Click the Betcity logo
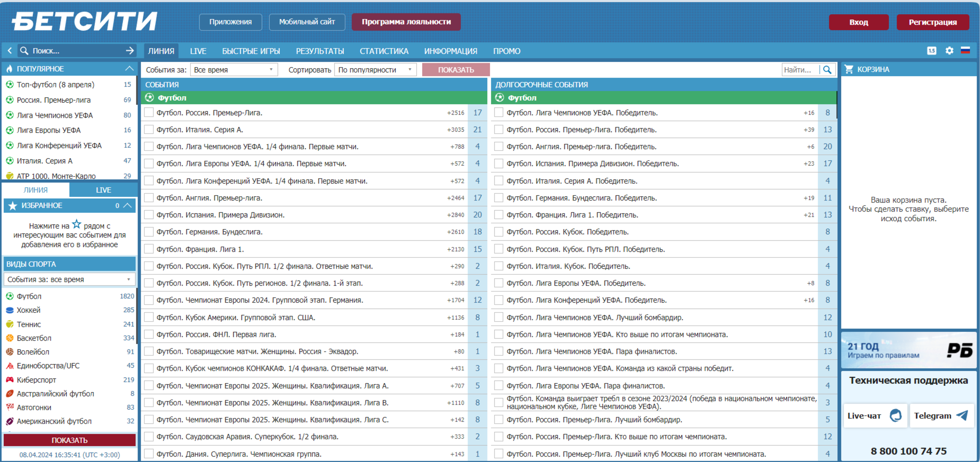 84,21
